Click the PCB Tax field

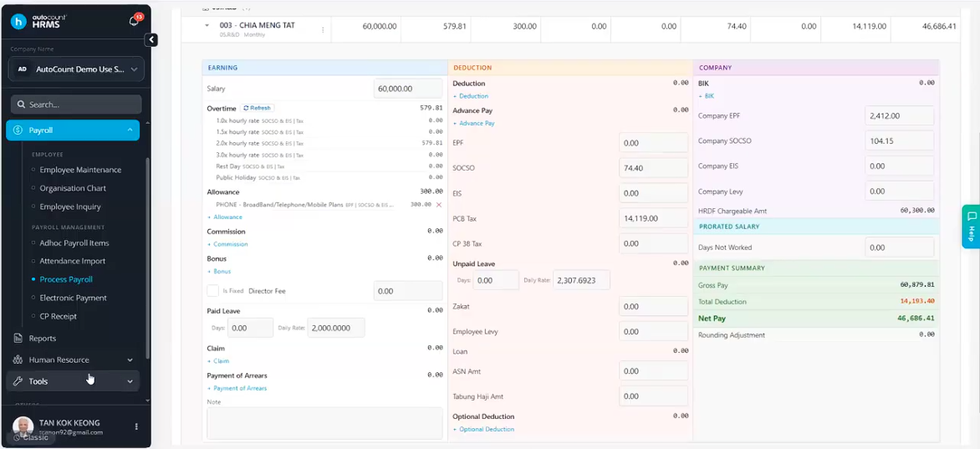pyautogui.click(x=653, y=218)
